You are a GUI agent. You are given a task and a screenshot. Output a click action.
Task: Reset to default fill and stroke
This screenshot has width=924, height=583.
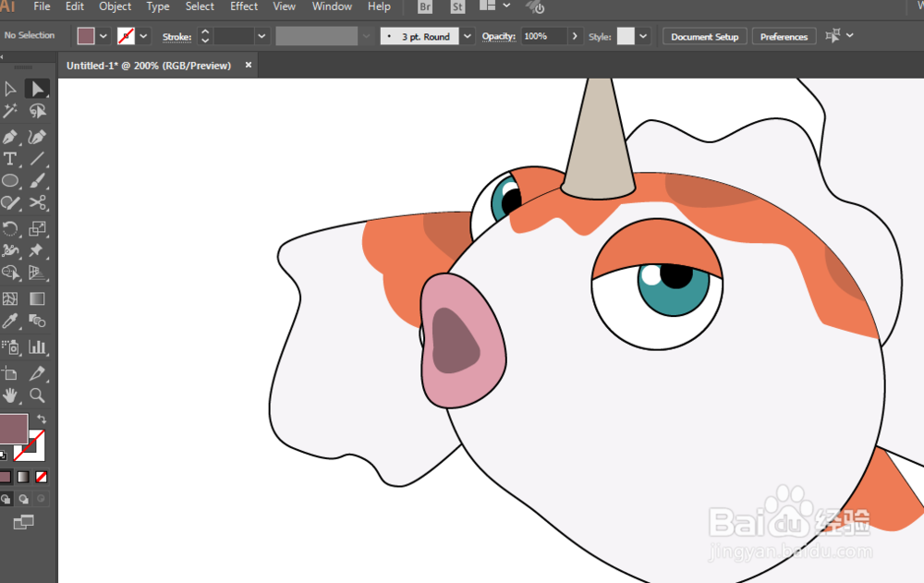[3, 455]
